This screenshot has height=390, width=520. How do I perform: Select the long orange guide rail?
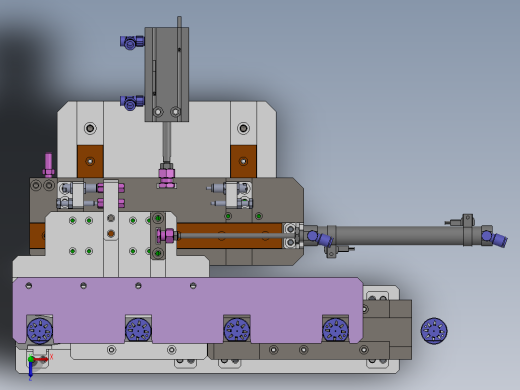pos(229,236)
